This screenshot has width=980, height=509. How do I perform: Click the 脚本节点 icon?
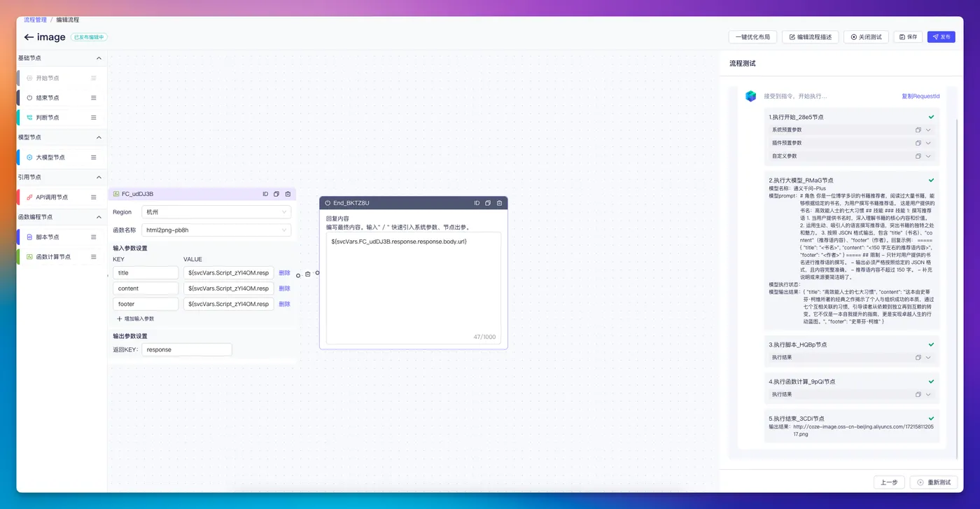click(29, 237)
